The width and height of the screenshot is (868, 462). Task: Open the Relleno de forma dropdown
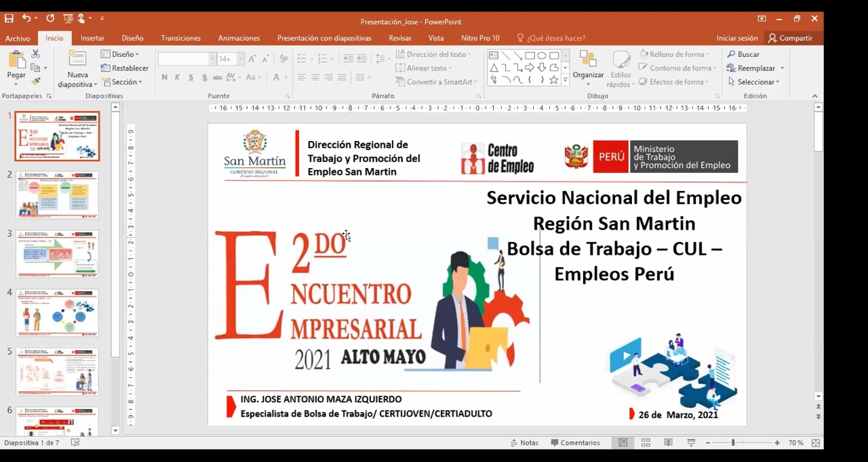pos(674,54)
